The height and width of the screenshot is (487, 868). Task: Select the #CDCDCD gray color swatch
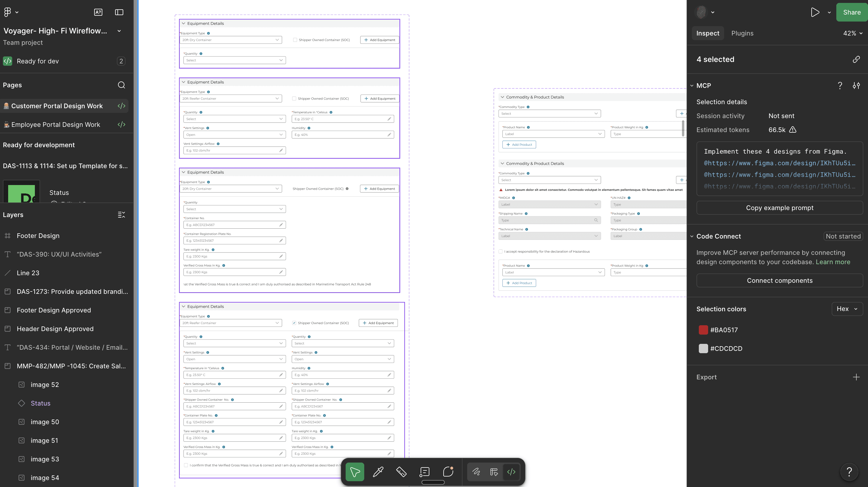coord(703,349)
